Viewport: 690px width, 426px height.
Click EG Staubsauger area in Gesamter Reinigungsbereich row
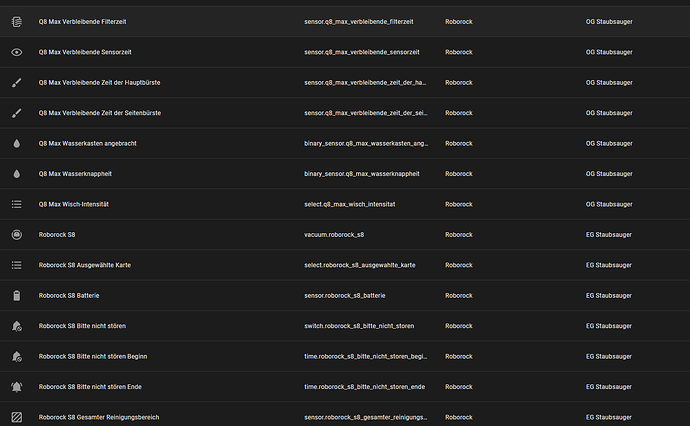click(609, 417)
